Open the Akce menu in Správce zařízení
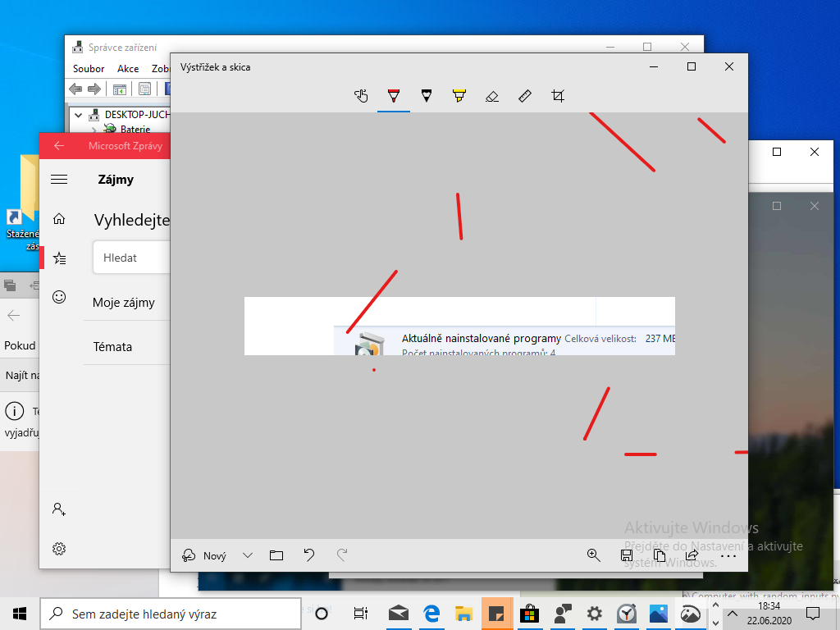Screen dimensions: 840x630 [128, 69]
